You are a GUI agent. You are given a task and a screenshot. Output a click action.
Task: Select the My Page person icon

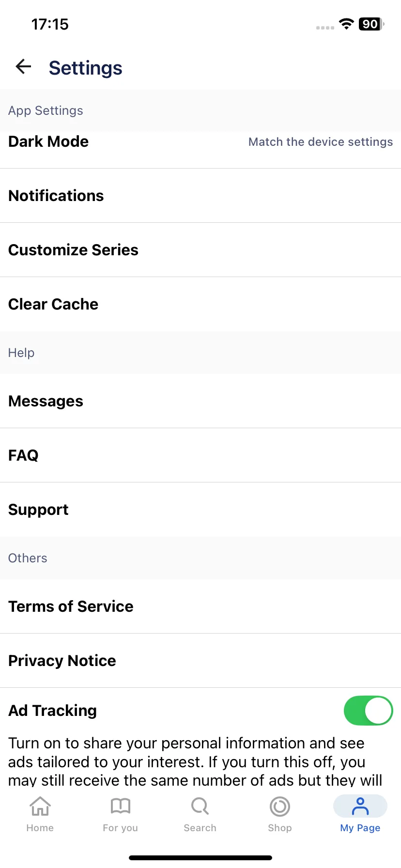(x=360, y=806)
